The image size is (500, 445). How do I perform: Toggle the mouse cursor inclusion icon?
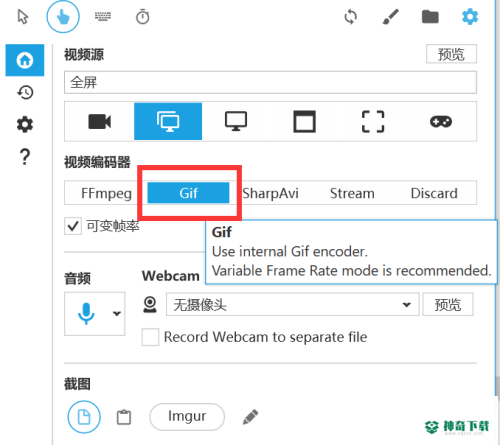coord(23,17)
